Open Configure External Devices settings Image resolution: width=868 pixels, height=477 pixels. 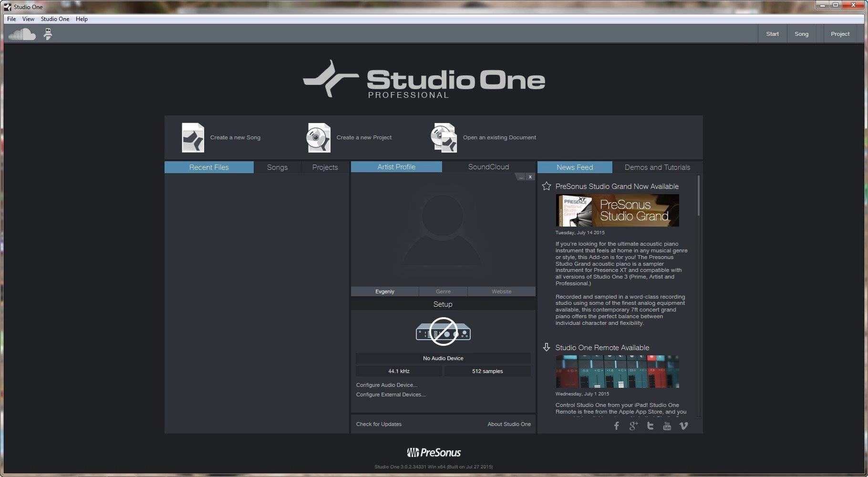click(391, 394)
